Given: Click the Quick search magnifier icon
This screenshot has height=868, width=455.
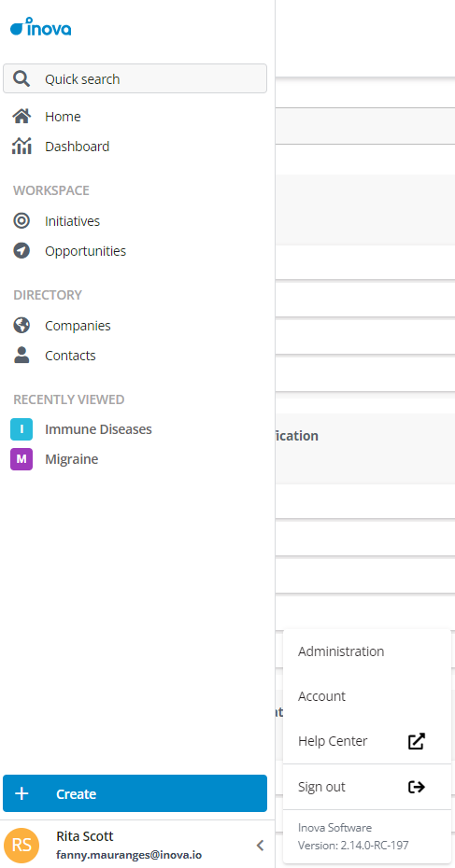Looking at the screenshot, I should (x=21, y=78).
